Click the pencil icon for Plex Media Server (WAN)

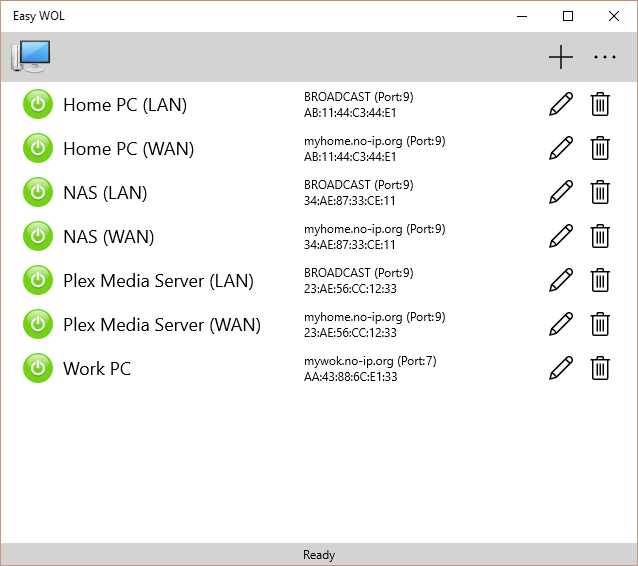[x=561, y=325]
